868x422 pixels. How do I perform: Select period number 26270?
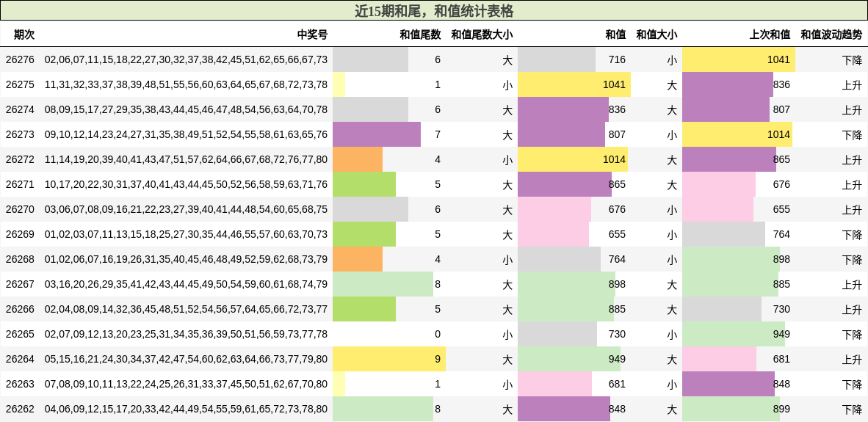(20, 210)
